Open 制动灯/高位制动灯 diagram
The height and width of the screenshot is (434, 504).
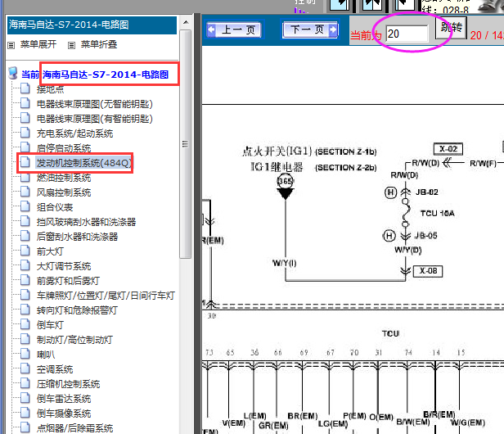(x=74, y=340)
